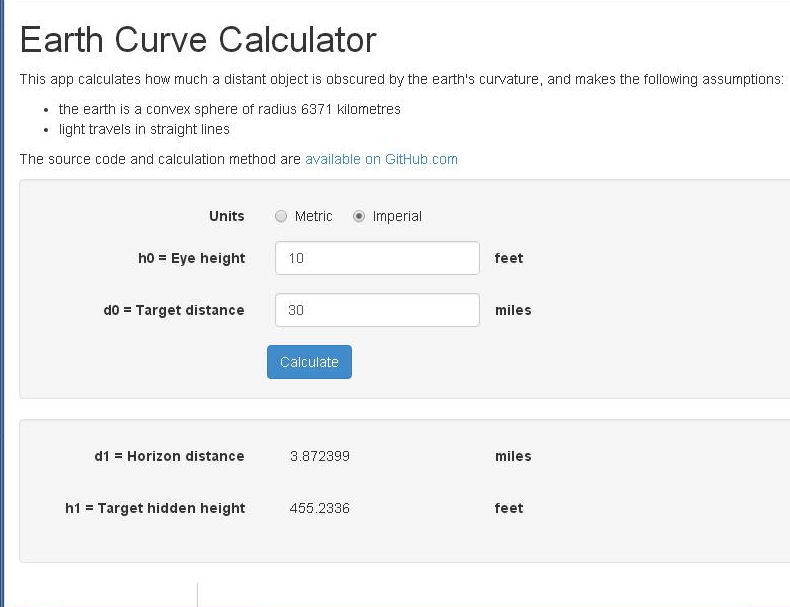Select the hidden height value 455.2336
Viewport: 790px width, 607px height.
(319, 508)
